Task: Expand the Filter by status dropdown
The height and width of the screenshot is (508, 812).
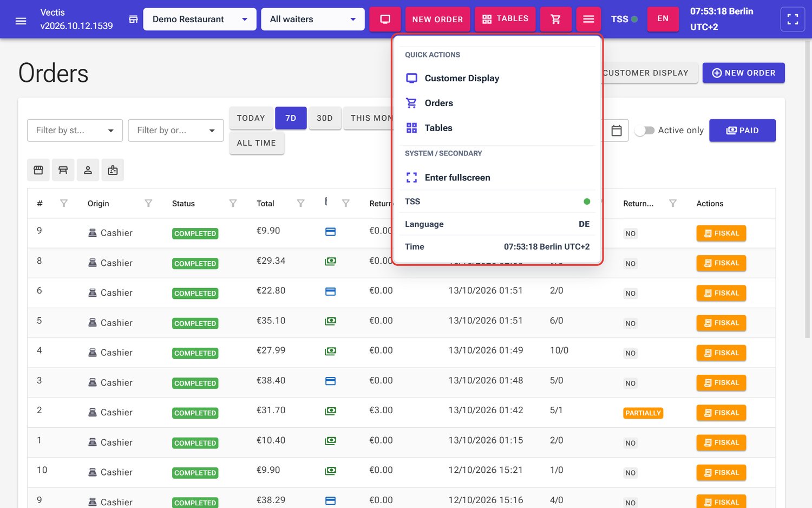Action: (x=75, y=131)
